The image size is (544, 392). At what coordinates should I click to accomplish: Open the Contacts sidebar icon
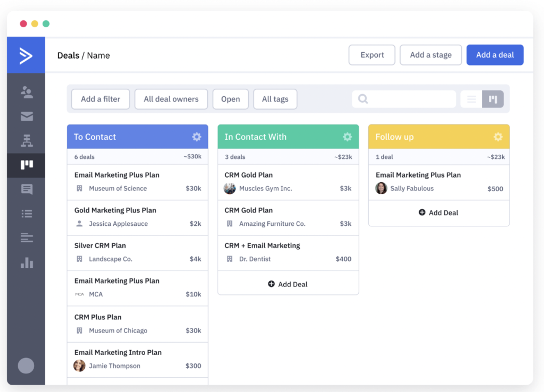(26, 92)
